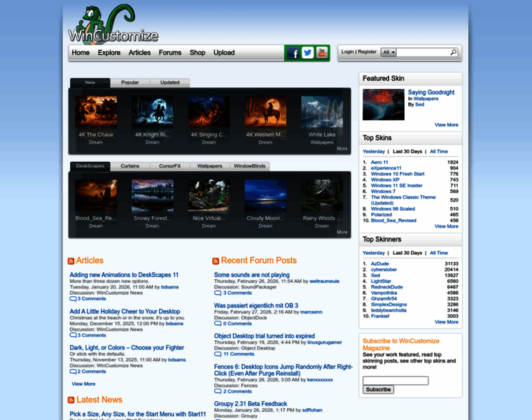Open Cloudy Moonl... dream thumbnail
This screenshot has width=532, height=420.
pos(265,195)
